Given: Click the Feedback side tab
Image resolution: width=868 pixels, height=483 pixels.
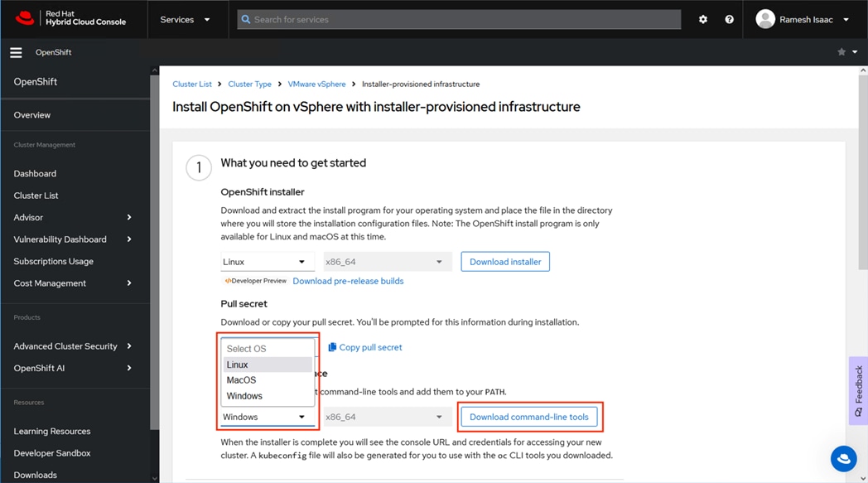Looking at the screenshot, I should coord(858,390).
